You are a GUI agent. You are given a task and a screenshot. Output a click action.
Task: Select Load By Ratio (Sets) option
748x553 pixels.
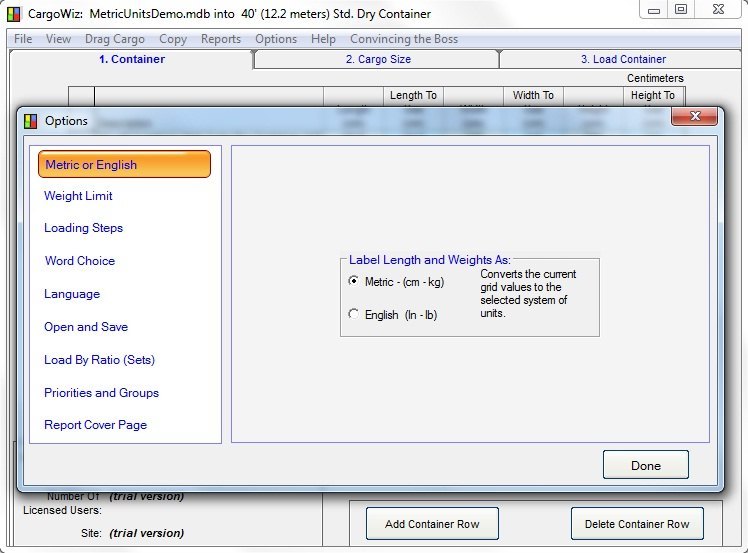pos(99,360)
